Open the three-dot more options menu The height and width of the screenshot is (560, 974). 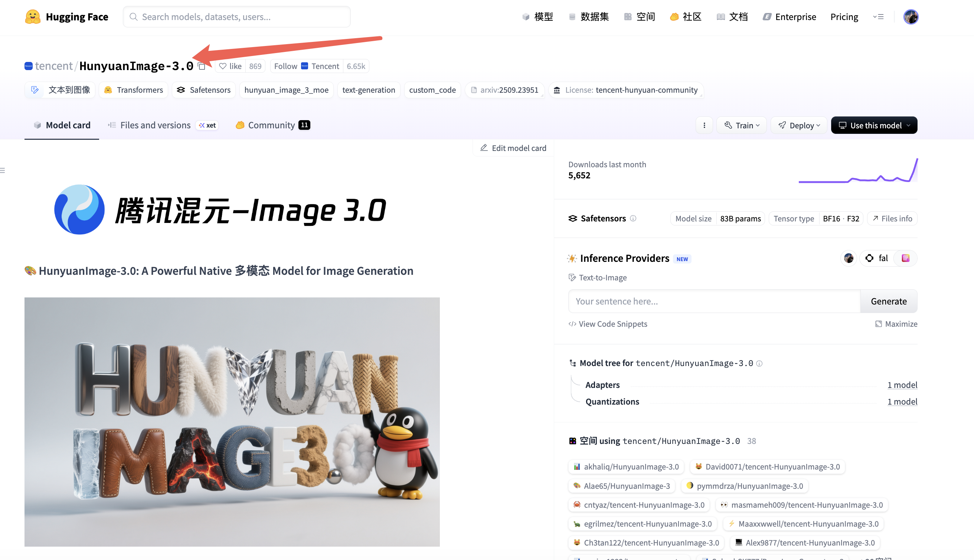point(704,125)
